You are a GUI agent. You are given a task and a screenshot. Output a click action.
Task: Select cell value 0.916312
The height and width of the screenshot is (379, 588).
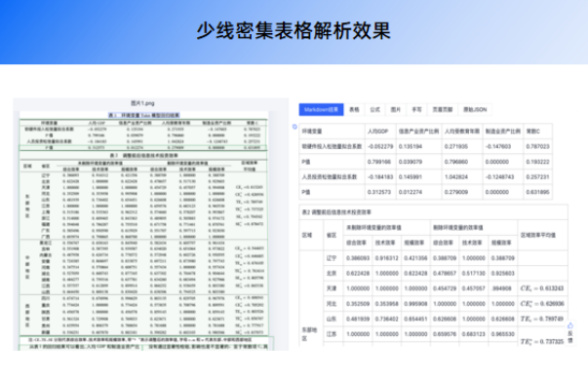tap(386, 258)
